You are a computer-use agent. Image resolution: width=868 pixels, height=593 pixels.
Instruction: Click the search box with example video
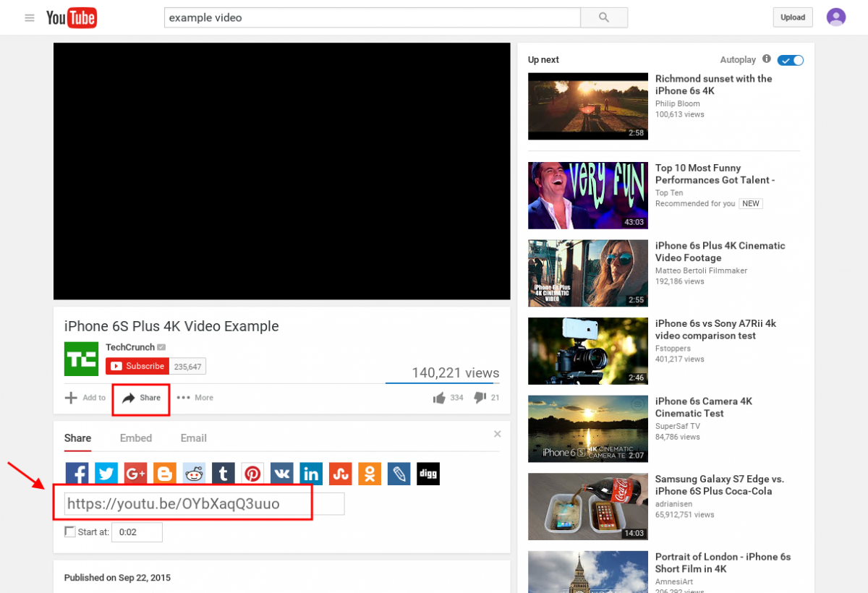(373, 17)
